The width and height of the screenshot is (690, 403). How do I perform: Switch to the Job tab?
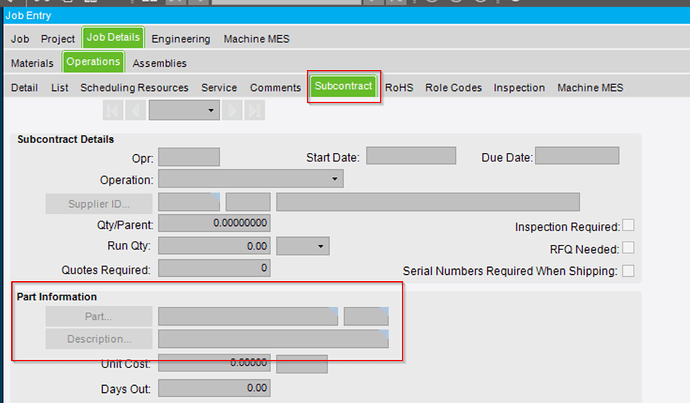(x=20, y=39)
